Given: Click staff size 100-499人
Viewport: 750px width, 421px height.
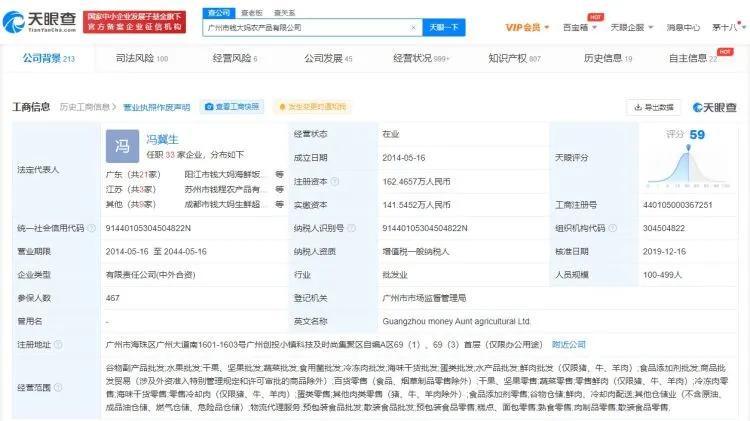Looking at the screenshot, I should [x=662, y=275].
